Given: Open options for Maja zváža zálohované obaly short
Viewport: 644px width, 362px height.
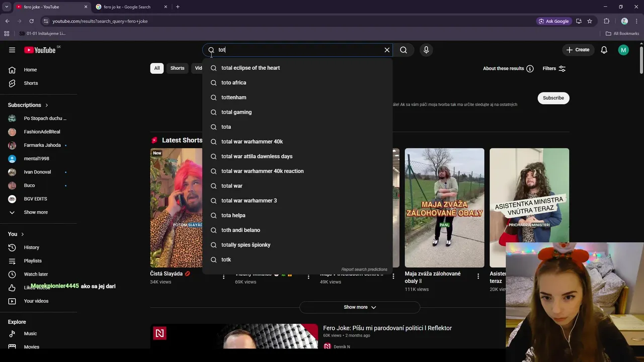Looking at the screenshot, I should [x=478, y=276].
